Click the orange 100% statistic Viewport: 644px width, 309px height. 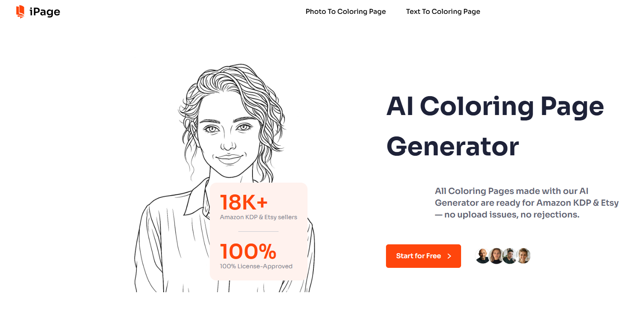click(x=248, y=252)
